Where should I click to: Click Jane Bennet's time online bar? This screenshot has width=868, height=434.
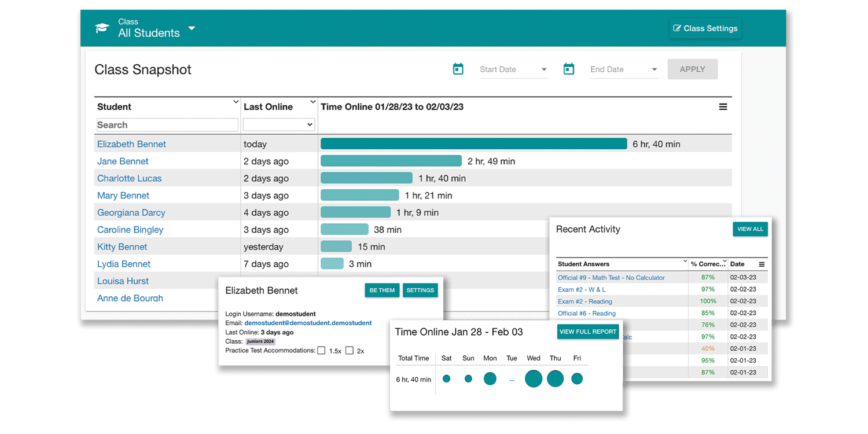[x=391, y=161]
